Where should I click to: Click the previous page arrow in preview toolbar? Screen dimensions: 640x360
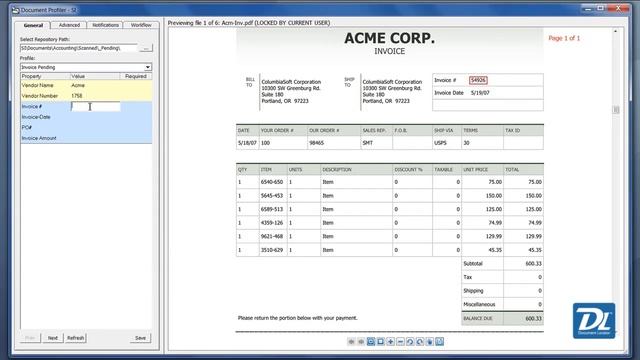[351, 342]
